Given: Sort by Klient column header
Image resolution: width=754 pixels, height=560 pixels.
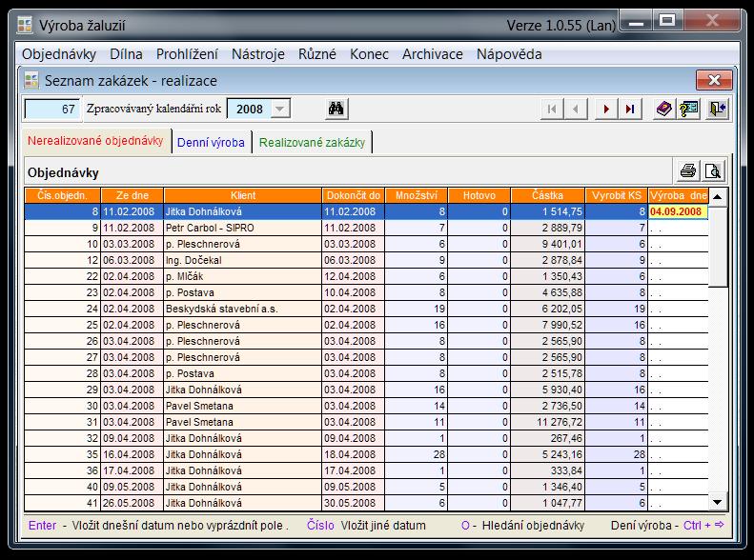Looking at the screenshot, I should (242, 195).
